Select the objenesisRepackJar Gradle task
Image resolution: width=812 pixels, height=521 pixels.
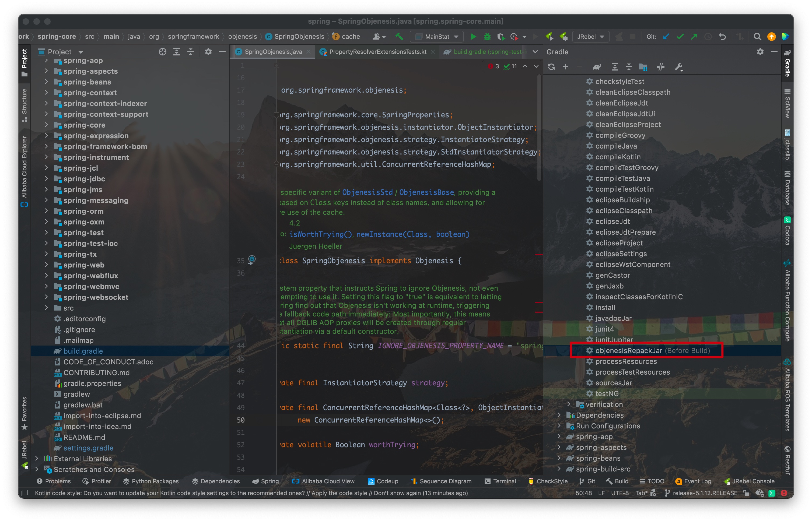[x=628, y=350]
